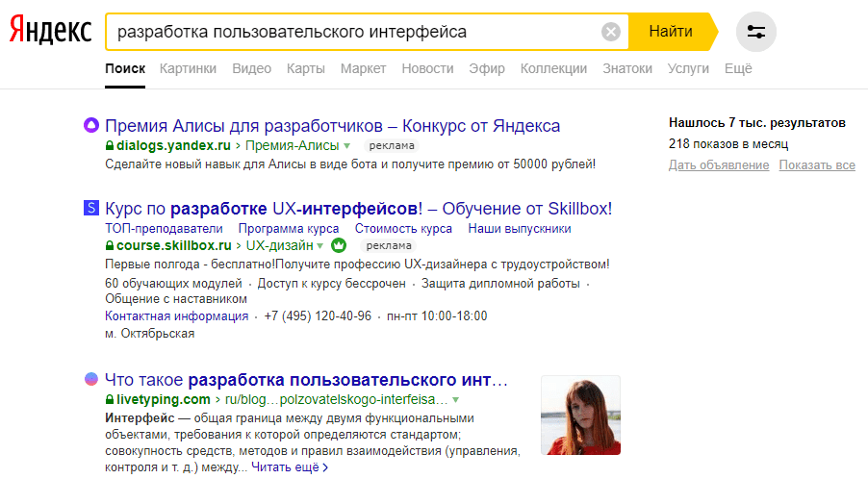The width and height of the screenshot is (868, 479).
Task: Click the livetyping.com domain link
Action: pyautogui.click(x=164, y=399)
